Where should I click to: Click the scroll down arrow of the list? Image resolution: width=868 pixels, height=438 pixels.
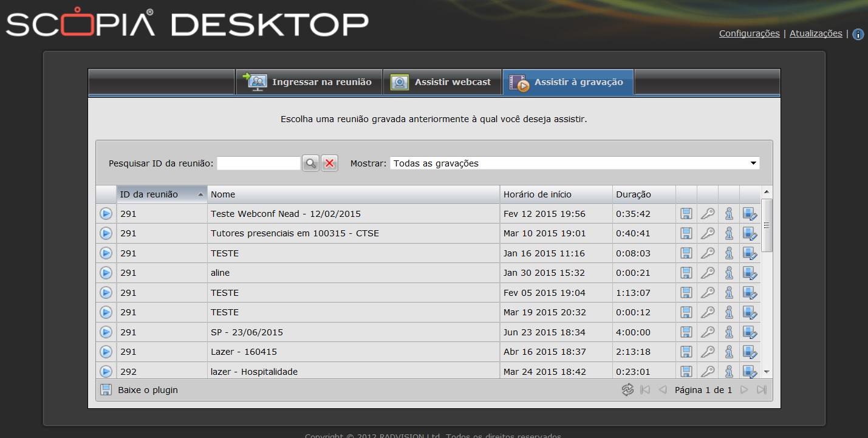767,371
